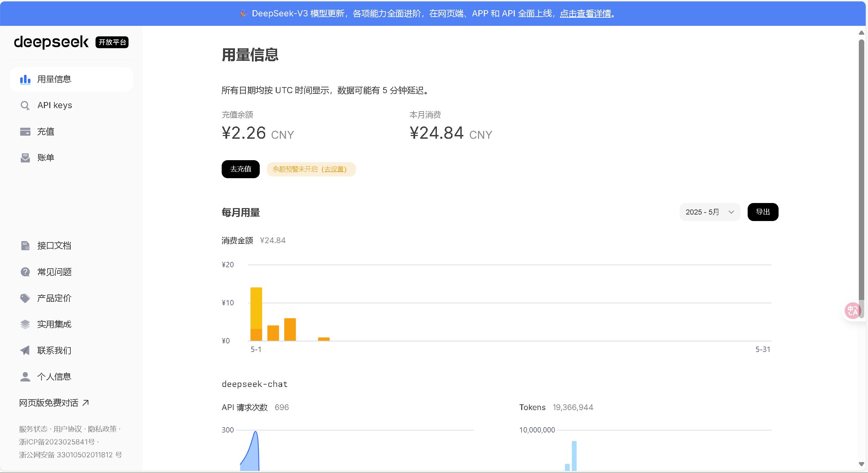
Task: Select the 用量信息 bar chart icon
Action: point(25,79)
